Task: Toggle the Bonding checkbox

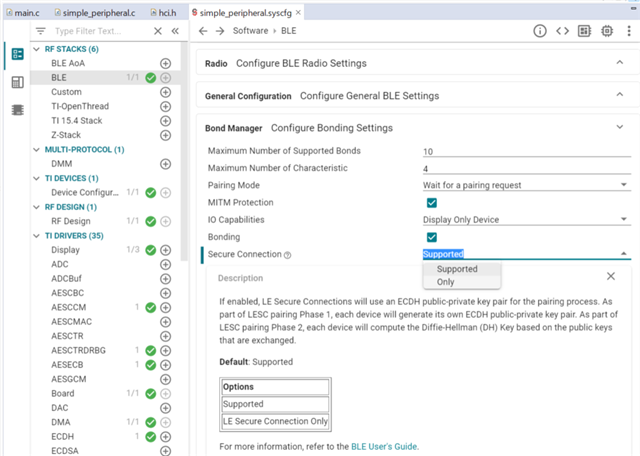Action: (x=432, y=237)
